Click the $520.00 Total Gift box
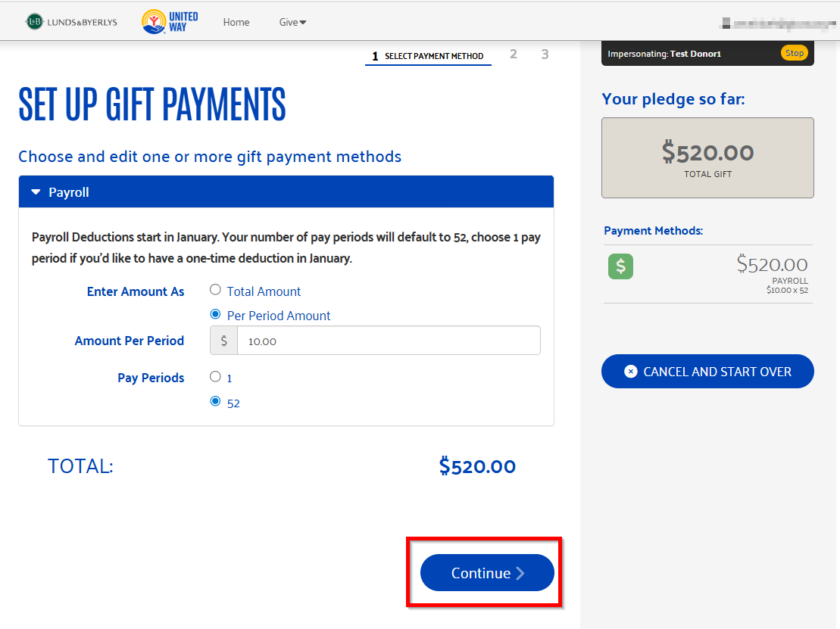Viewport: 840px width, 629px height. (x=707, y=158)
